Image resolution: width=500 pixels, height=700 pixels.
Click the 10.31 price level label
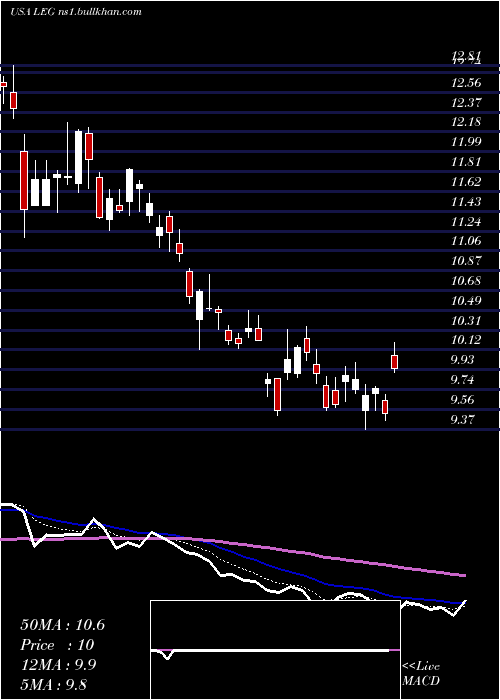pos(466,321)
